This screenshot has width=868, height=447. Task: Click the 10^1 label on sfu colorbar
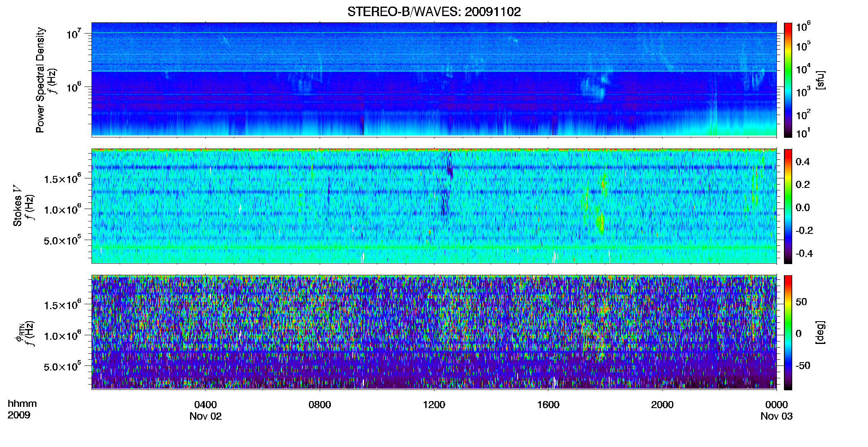[803, 133]
